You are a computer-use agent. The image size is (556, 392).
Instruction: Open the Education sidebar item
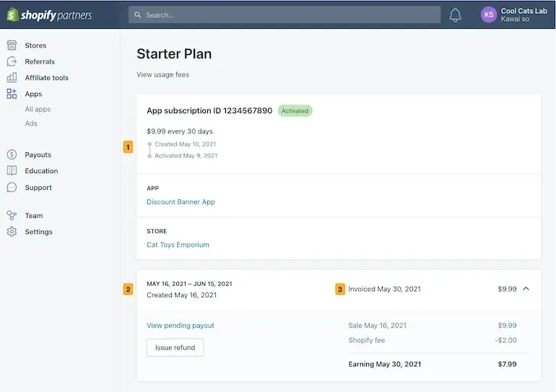click(x=41, y=171)
